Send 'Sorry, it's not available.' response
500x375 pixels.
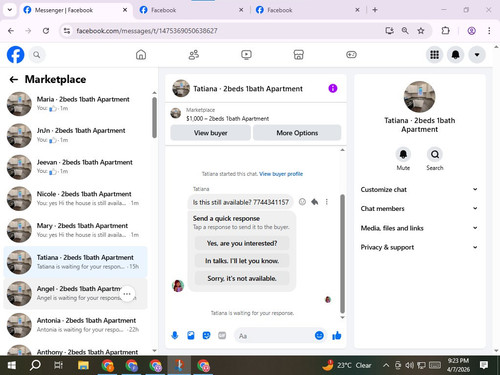[242, 278]
